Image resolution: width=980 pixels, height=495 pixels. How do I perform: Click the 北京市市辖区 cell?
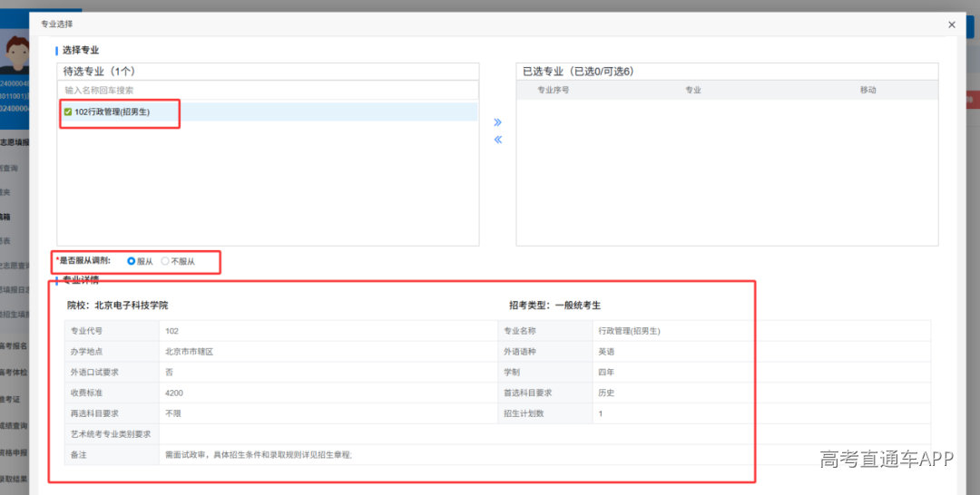328,352
